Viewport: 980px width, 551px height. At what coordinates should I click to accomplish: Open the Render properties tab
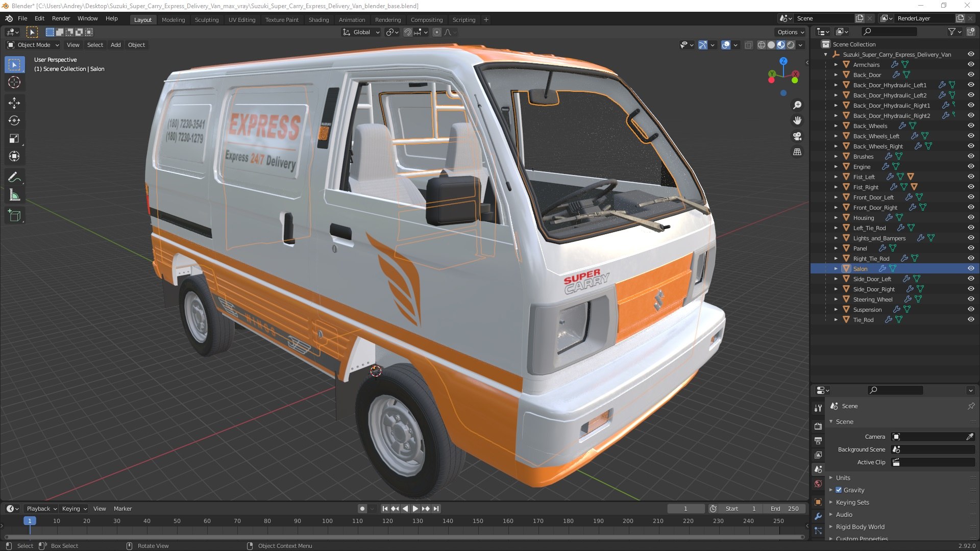click(x=818, y=426)
